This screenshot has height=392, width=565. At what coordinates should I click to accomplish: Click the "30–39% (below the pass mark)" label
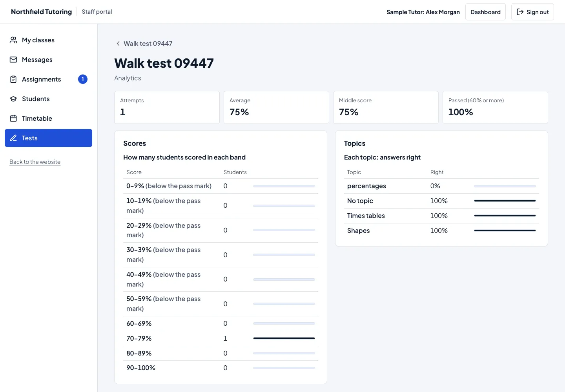[163, 255]
